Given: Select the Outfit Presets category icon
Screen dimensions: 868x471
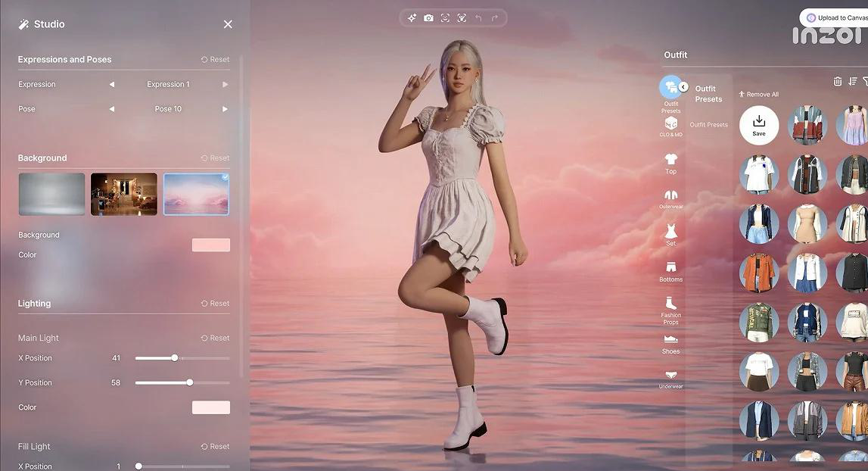Looking at the screenshot, I should click(670, 88).
